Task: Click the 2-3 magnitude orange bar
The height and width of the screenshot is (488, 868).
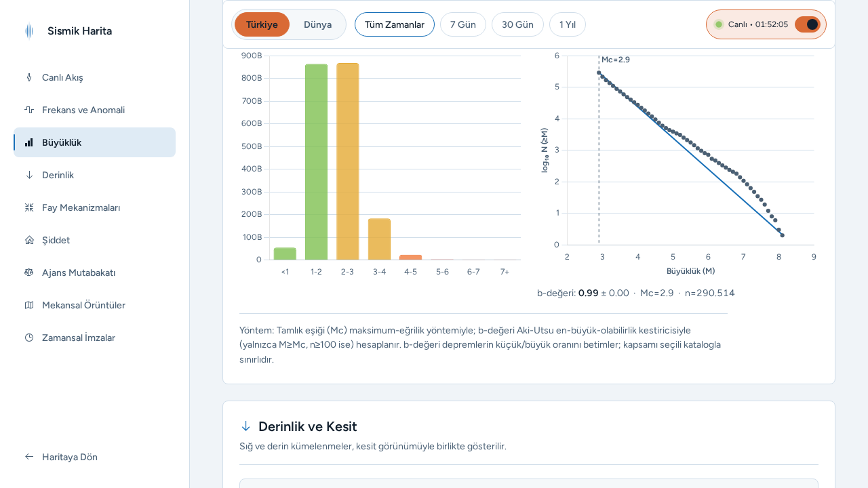Action: coord(348,161)
